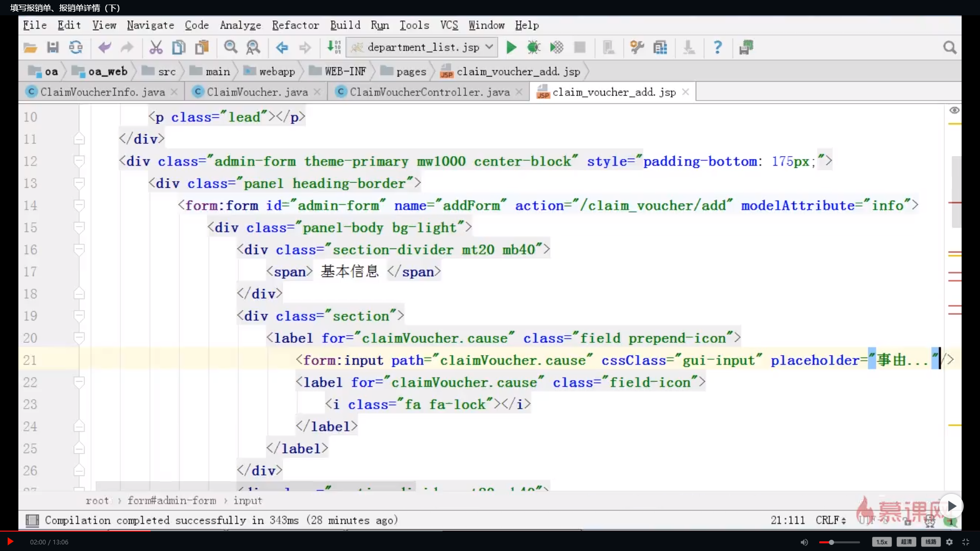This screenshot has height=551, width=980.
Task: Click the editor vertical scrollbar thumb
Action: click(x=956, y=192)
